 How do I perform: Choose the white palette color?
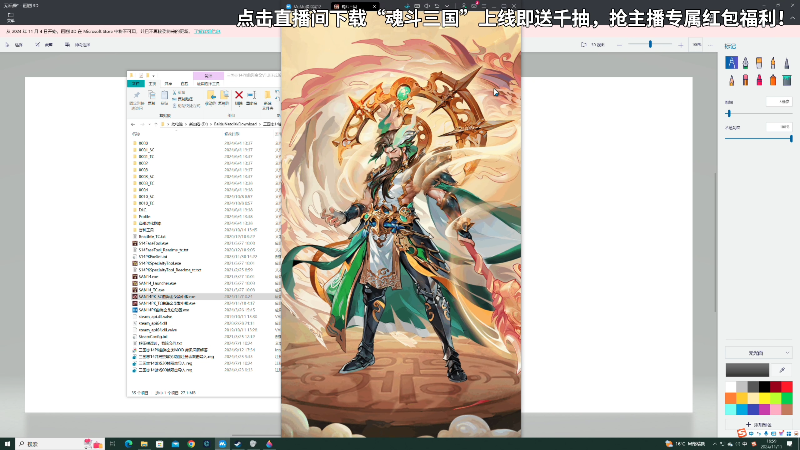tap(731, 387)
